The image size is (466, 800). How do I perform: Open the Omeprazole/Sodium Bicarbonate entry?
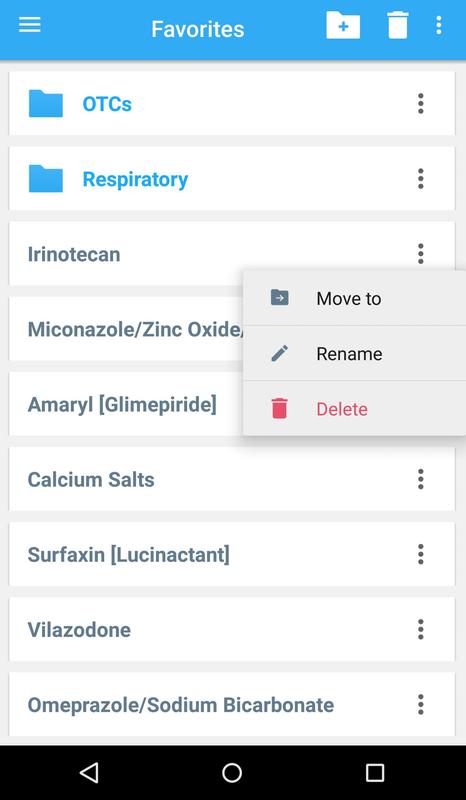(232, 705)
